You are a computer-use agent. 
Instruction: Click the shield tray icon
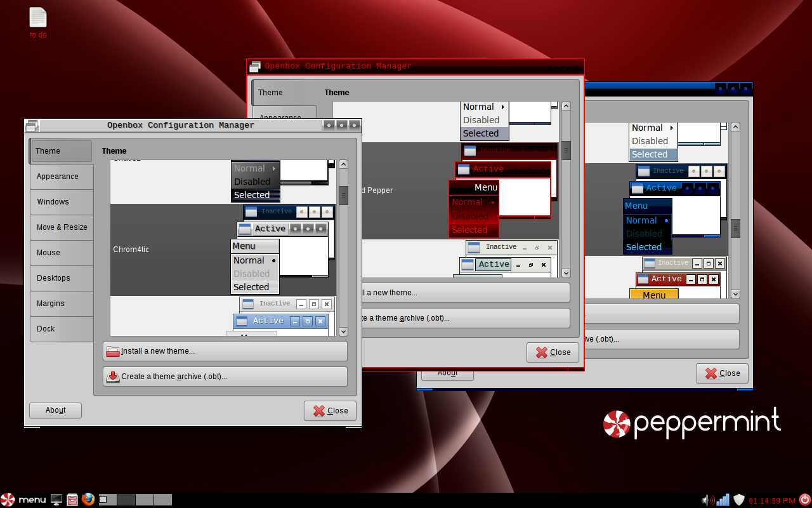738,500
